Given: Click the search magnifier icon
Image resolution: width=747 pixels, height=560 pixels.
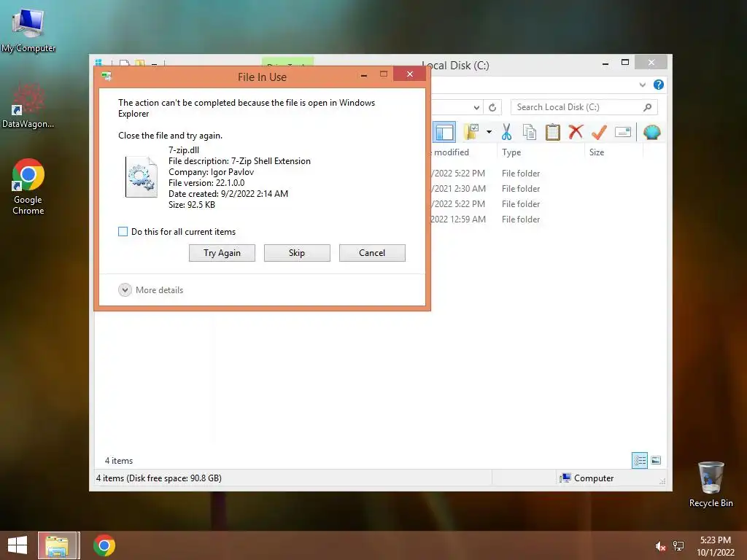Looking at the screenshot, I should (648, 107).
